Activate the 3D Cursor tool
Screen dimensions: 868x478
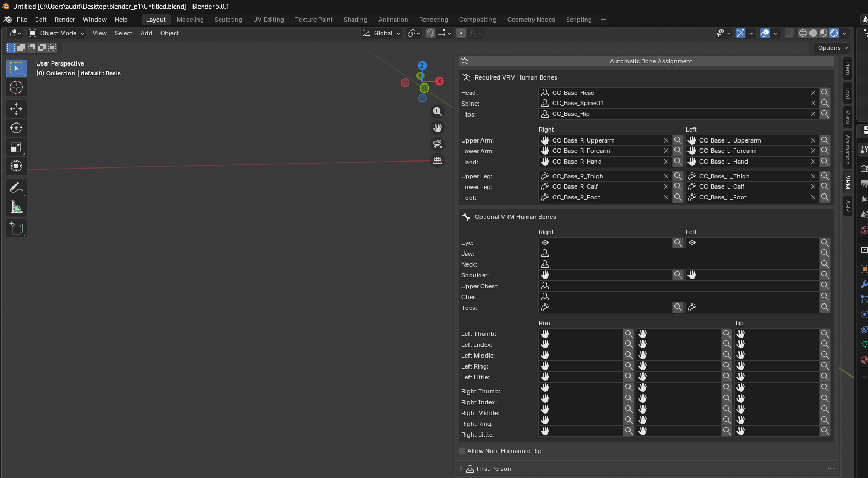coord(16,87)
